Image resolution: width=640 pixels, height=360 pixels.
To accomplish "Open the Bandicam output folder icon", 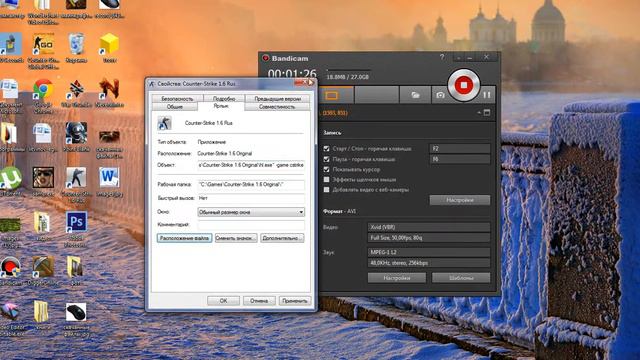I will click(x=415, y=95).
